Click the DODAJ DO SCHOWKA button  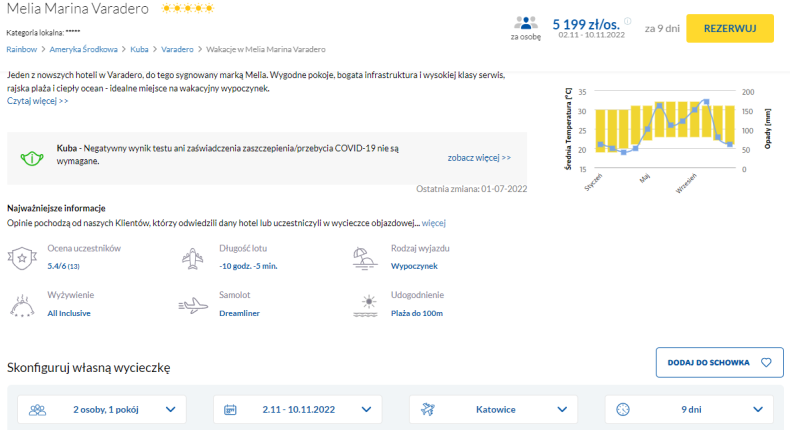pos(719,362)
